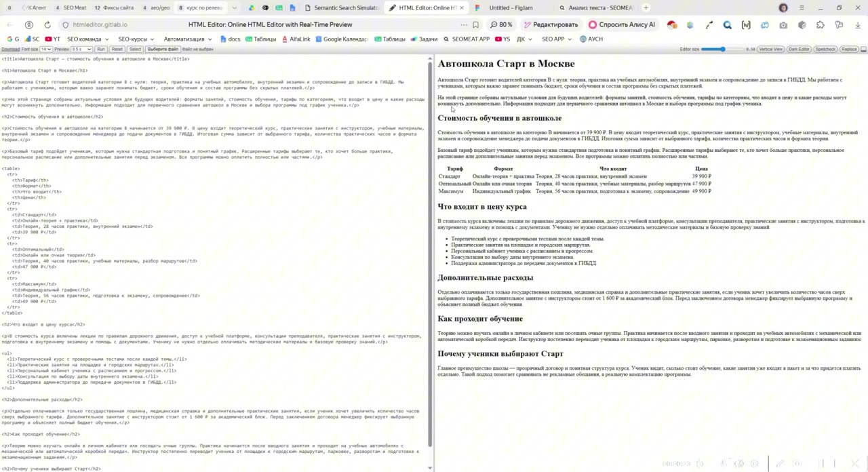
Task: Toggle the Vertical View layout
Action: (770, 50)
